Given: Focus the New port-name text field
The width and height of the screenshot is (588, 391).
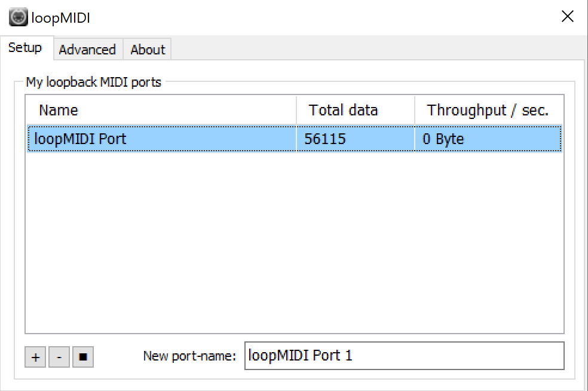Looking at the screenshot, I should pos(404,356).
